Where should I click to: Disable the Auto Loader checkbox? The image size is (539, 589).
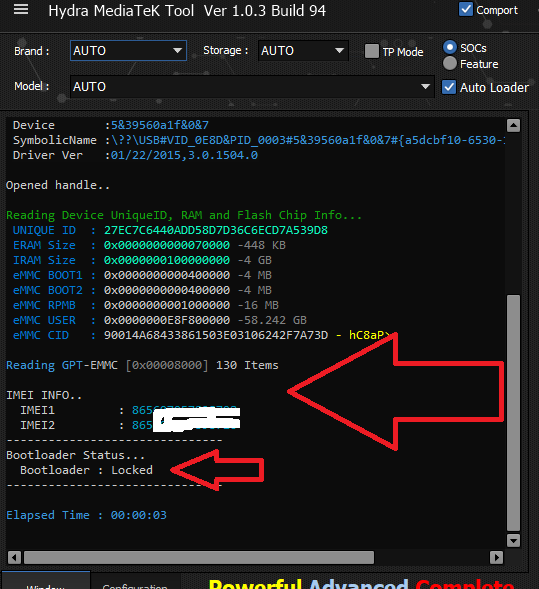449,87
